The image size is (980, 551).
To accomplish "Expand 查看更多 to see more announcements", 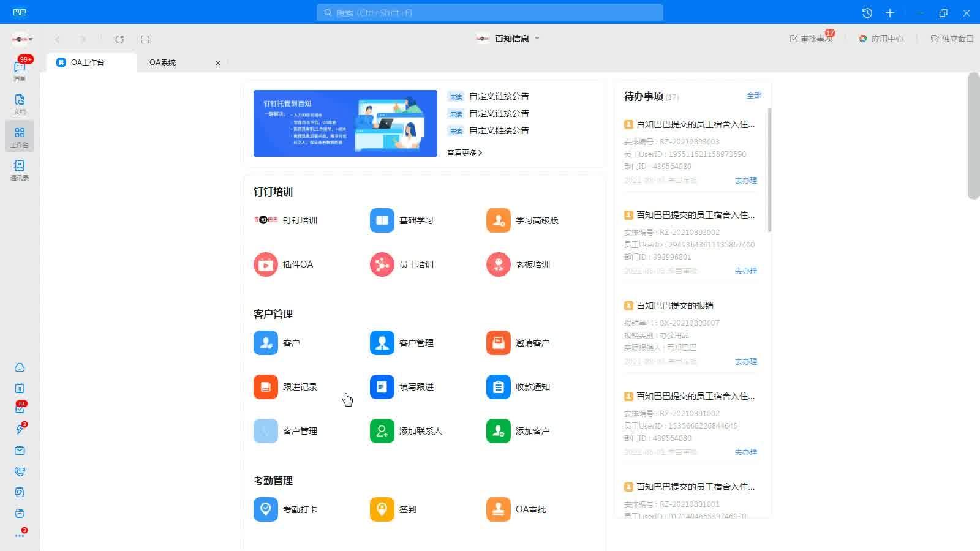I will point(464,152).
